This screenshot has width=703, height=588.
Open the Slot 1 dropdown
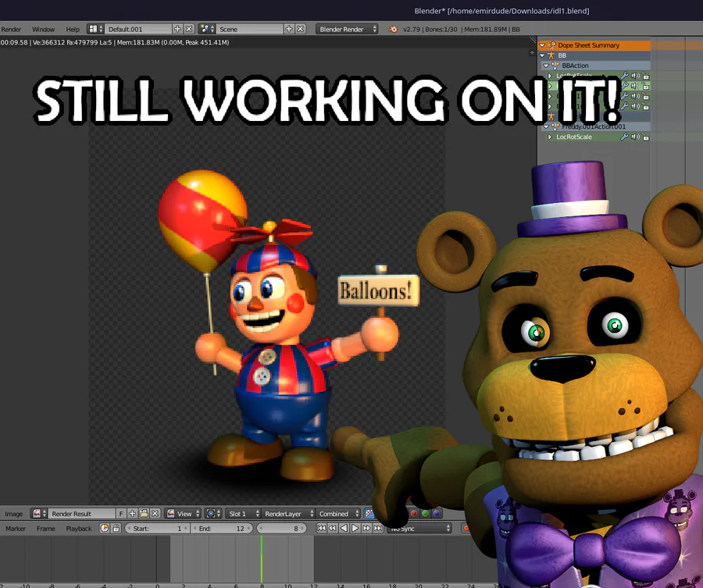[x=243, y=514]
